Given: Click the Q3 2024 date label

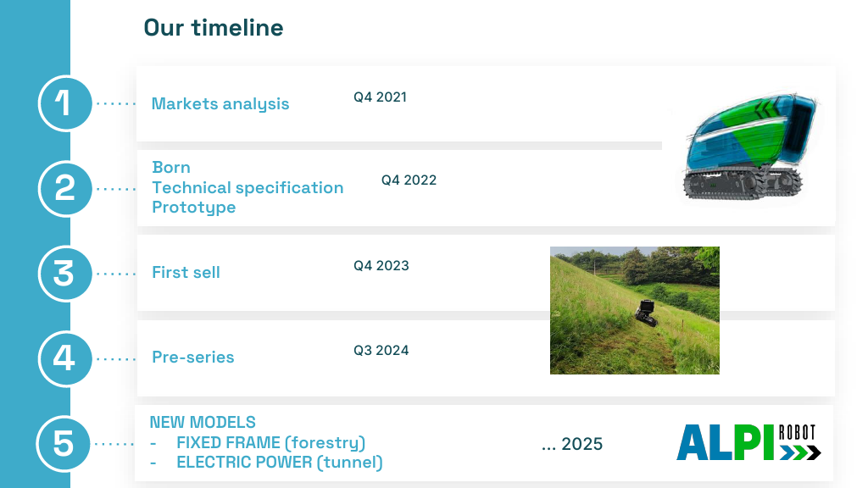Looking at the screenshot, I should [381, 350].
